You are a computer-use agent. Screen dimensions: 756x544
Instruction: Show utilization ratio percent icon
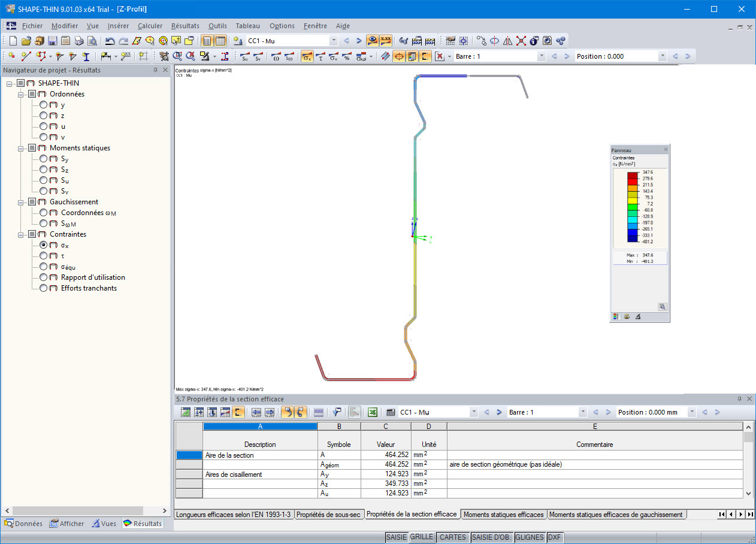click(x=347, y=56)
